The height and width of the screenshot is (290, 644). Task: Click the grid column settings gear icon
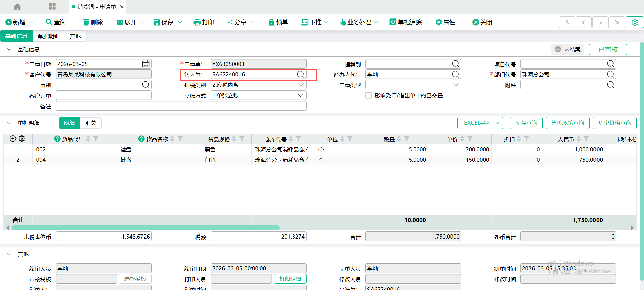click(x=22, y=139)
